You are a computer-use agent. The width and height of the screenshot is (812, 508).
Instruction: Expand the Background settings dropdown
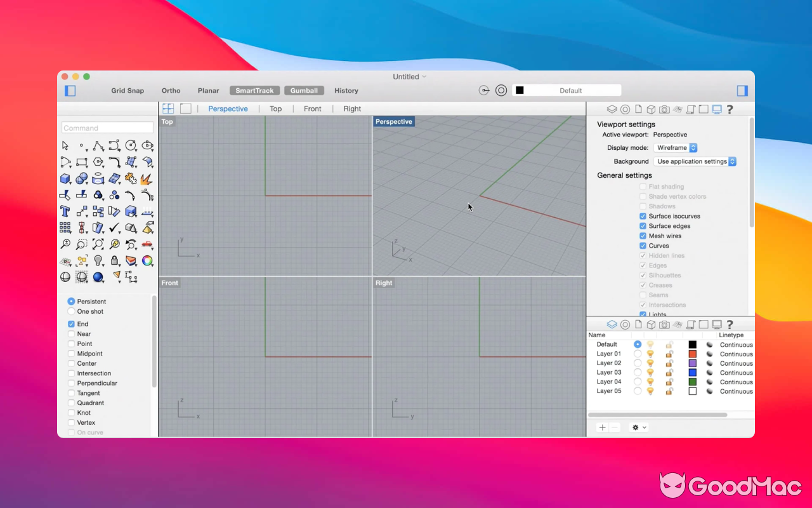pyautogui.click(x=696, y=162)
